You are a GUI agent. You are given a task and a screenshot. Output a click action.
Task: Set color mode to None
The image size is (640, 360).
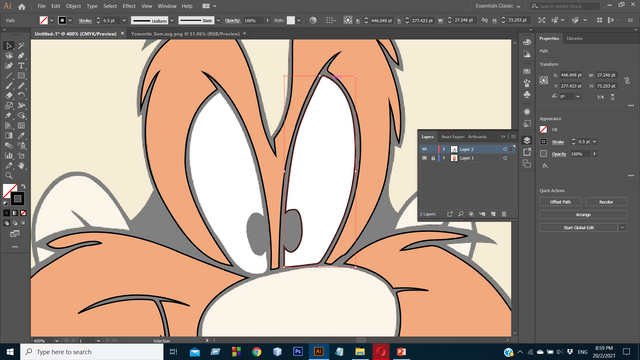[23, 213]
